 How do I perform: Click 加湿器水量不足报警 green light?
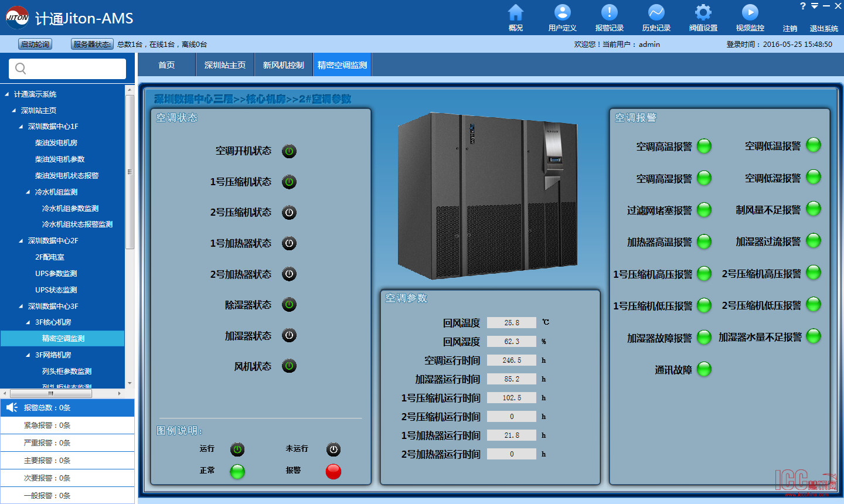click(814, 336)
